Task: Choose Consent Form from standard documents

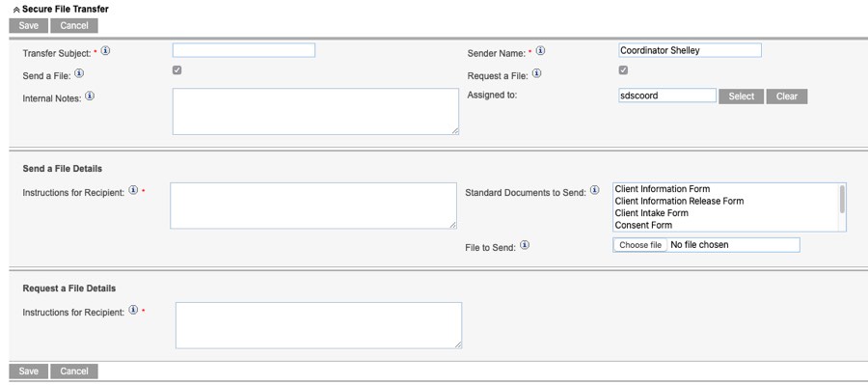Action: [x=643, y=226]
